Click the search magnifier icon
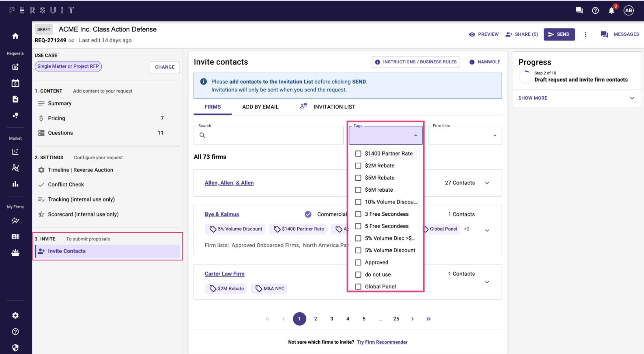Viewport: 644px width, 354px height. coord(202,135)
